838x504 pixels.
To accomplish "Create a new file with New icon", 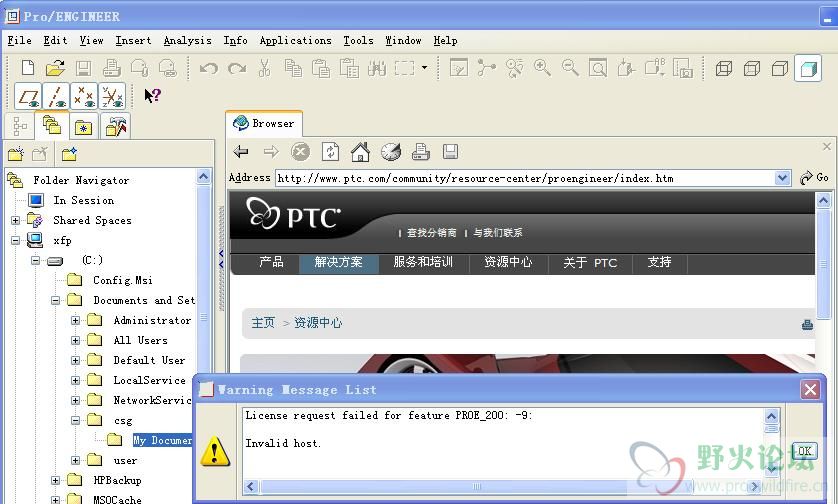I will coord(28,68).
